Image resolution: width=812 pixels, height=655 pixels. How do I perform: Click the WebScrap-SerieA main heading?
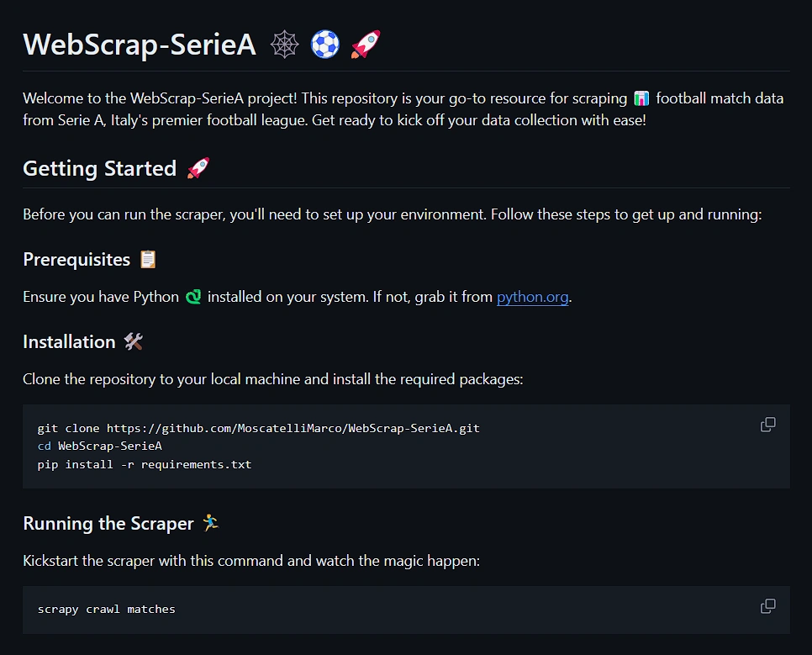(x=140, y=45)
